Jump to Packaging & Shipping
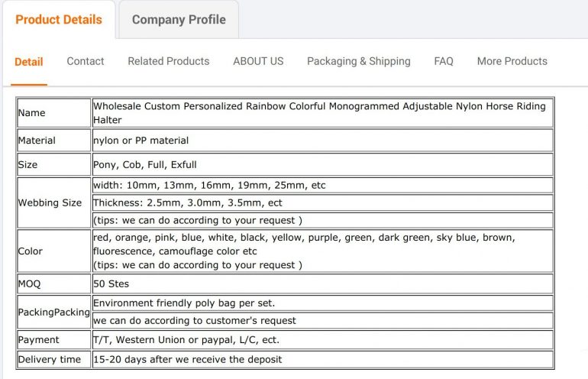 359,61
